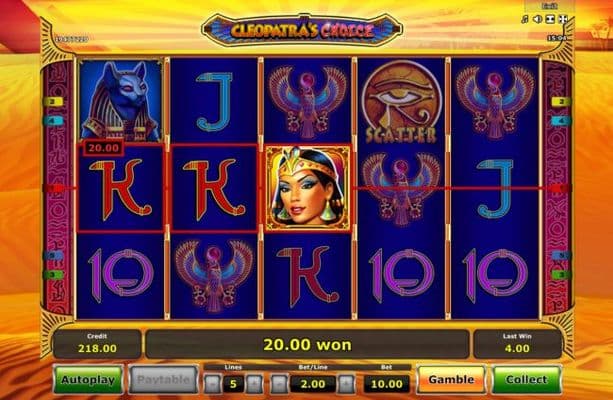Select the blue payline 5 marker on the right
This screenshot has width=613, height=400.
(561, 256)
